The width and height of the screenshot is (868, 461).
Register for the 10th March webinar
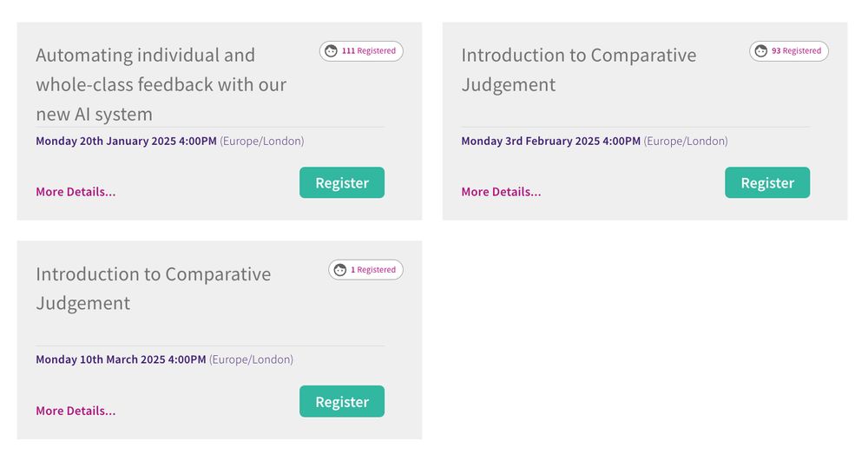pyautogui.click(x=342, y=402)
